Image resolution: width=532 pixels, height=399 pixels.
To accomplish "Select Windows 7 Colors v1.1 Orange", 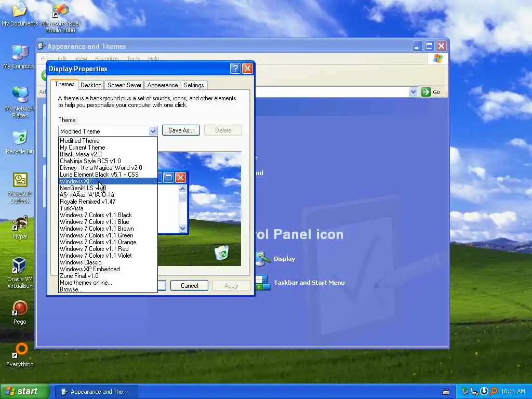I will (x=108, y=242).
